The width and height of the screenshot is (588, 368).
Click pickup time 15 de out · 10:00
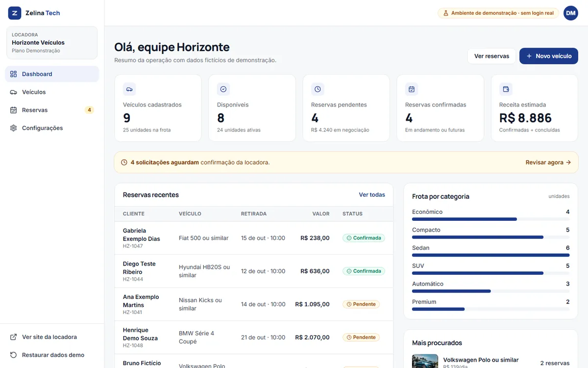point(263,238)
